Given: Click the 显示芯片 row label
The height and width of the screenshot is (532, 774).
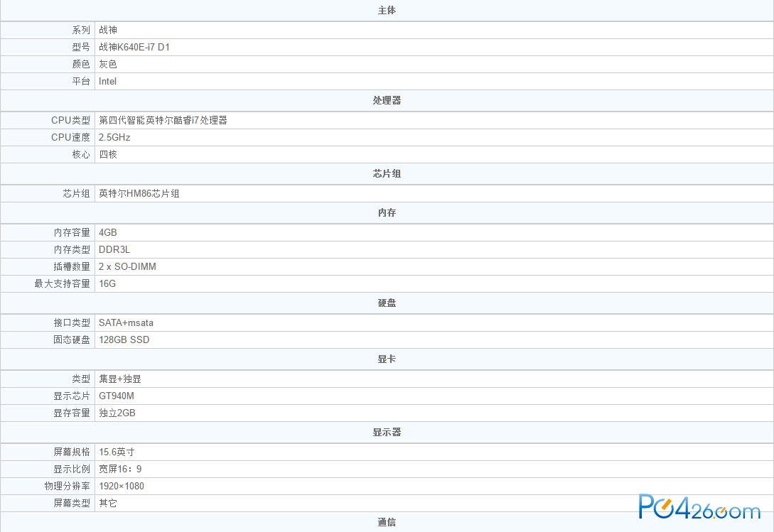Looking at the screenshot, I should [72, 396].
